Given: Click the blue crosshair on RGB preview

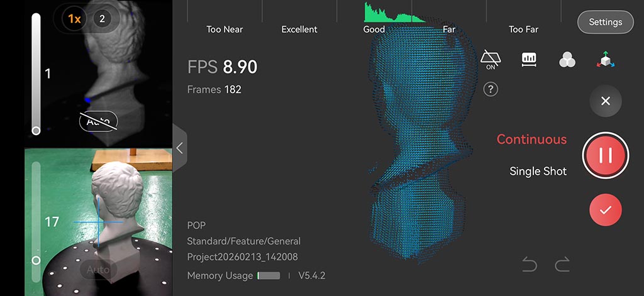Looking at the screenshot, I should 99,222.
